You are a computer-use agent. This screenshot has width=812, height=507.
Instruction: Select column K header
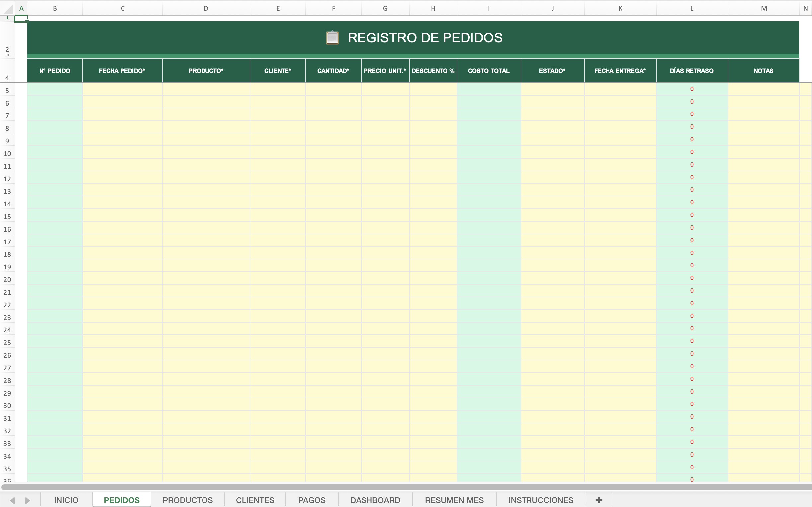[x=620, y=8]
